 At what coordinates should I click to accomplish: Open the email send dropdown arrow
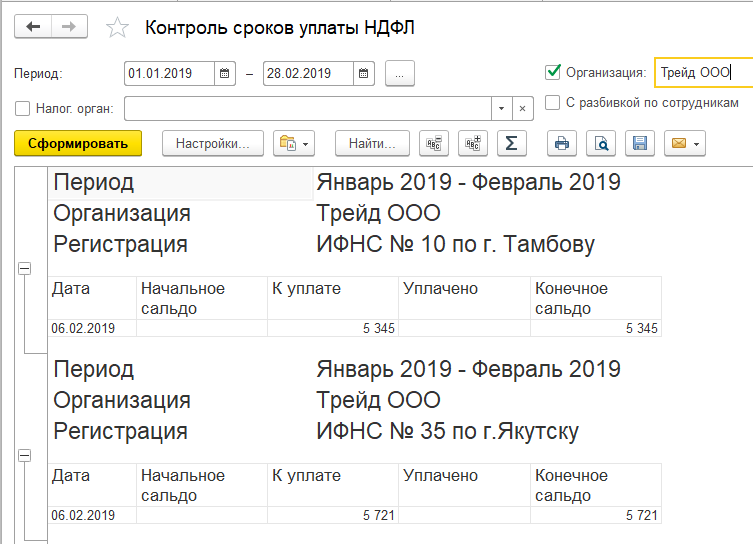[x=694, y=144]
